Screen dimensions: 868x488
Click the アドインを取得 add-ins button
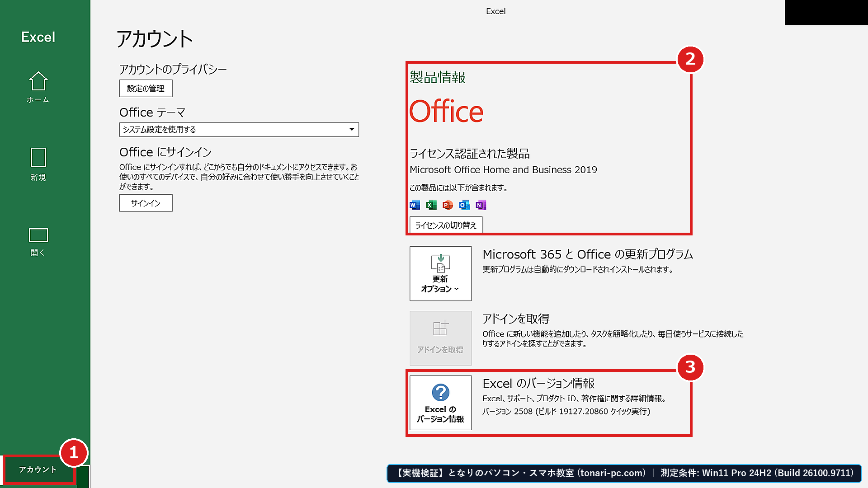(x=440, y=338)
